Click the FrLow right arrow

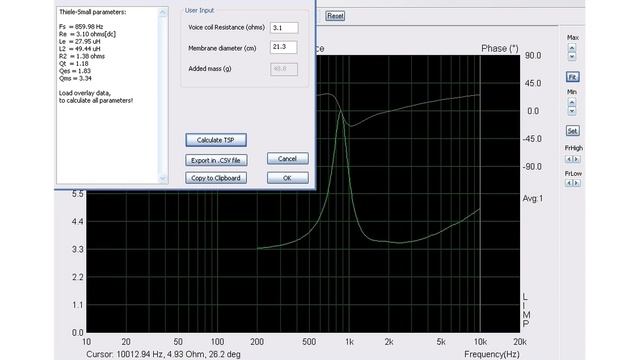(x=576, y=183)
